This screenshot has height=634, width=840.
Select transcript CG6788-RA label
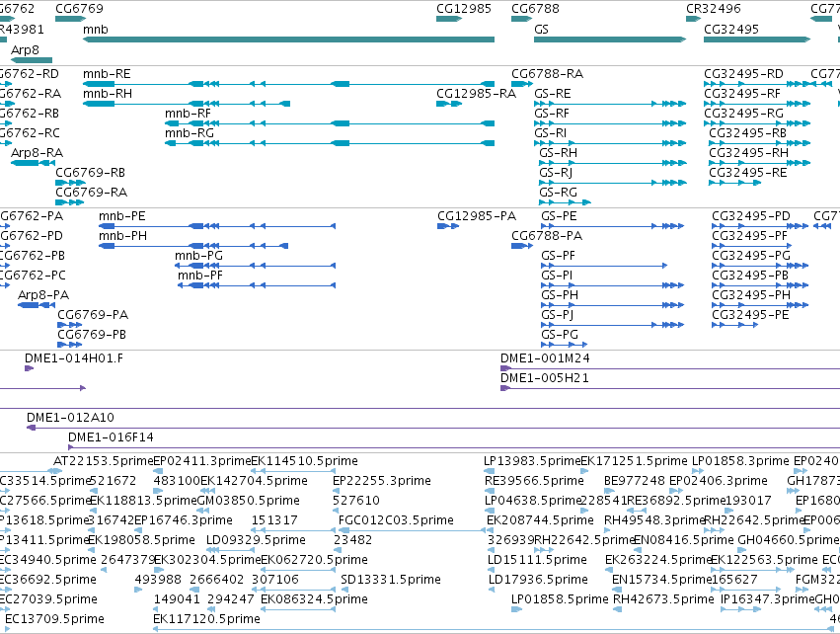[x=548, y=74]
